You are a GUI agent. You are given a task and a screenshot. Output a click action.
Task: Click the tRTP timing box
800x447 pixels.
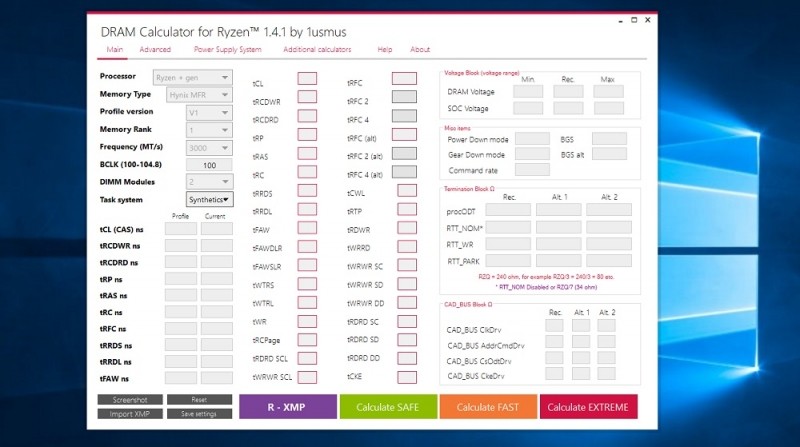point(407,209)
